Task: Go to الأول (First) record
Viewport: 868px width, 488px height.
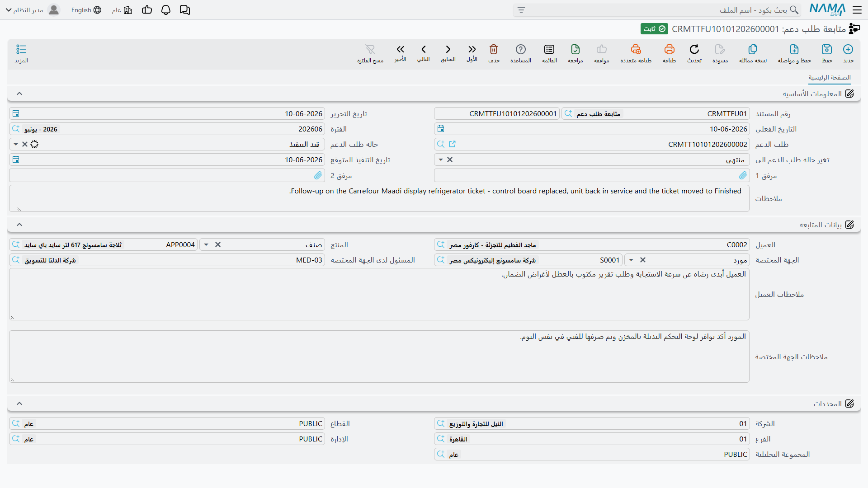Action: tap(472, 49)
